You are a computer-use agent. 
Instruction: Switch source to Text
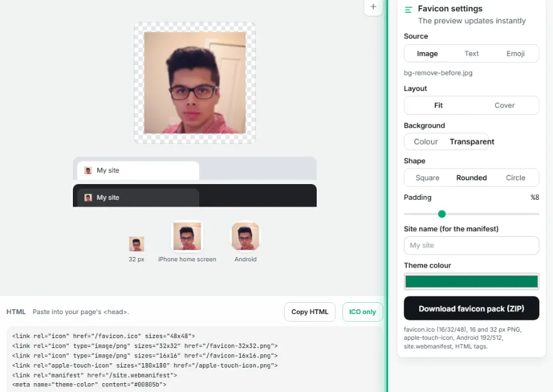click(x=471, y=53)
